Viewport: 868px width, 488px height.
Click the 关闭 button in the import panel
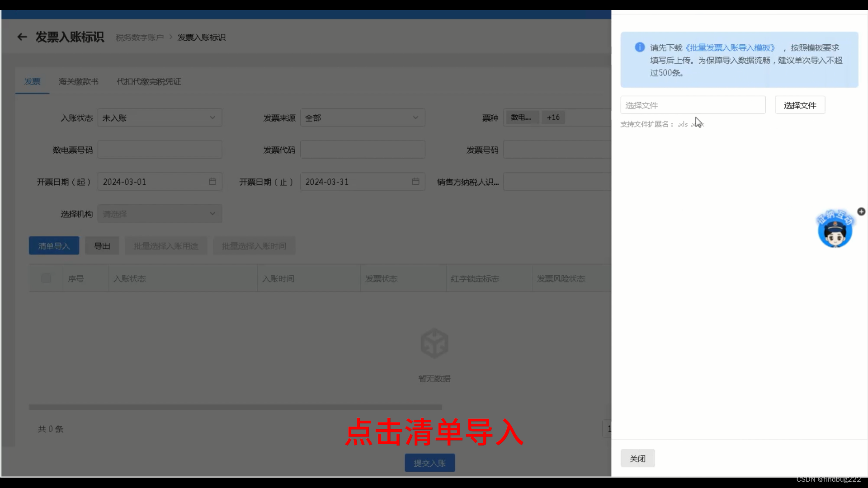coord(637,459)
